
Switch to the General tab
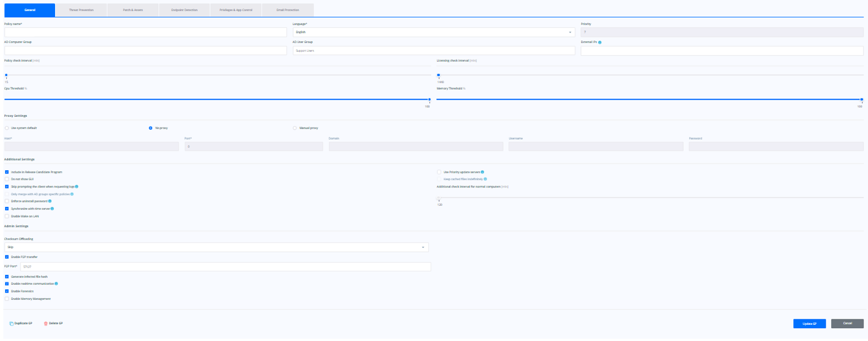pyautogui.click(x=29, y=10)
